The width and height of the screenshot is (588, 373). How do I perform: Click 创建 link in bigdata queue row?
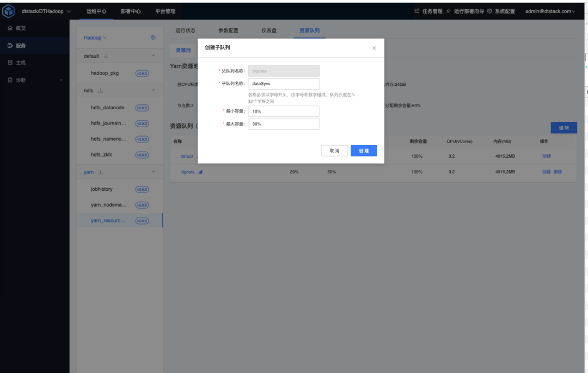pyautogui.click(x=547, y=172)
